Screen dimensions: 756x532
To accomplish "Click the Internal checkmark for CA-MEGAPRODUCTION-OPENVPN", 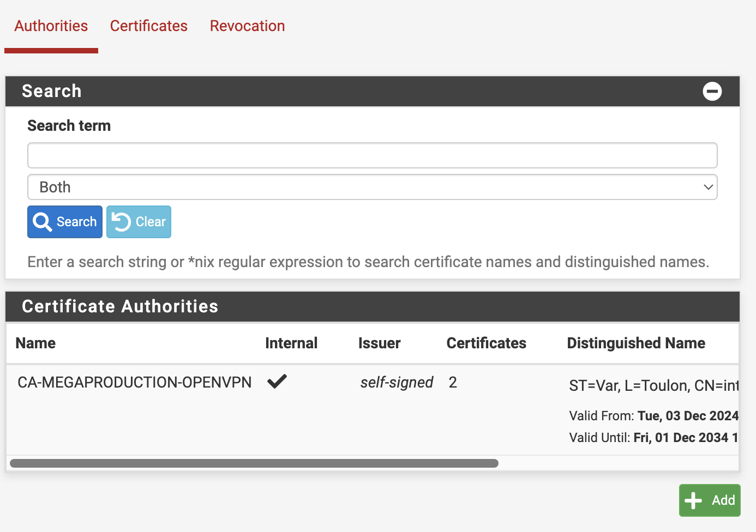I will pos(277,382).
